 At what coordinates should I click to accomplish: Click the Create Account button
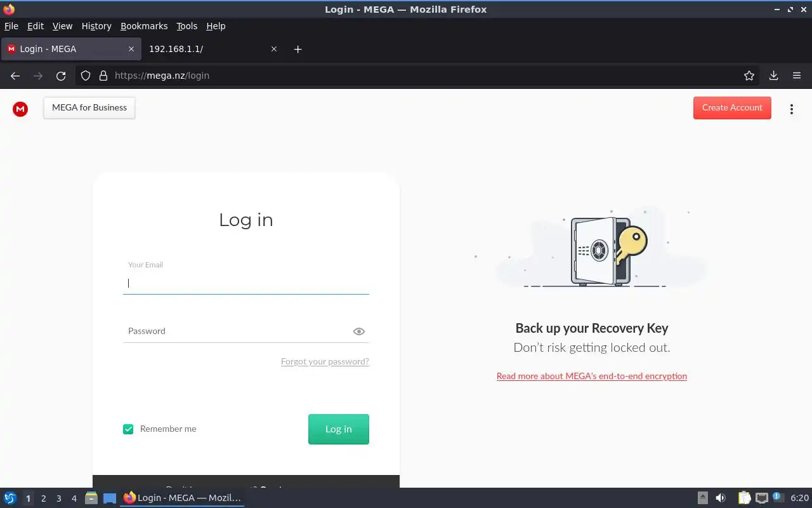click(732, 108)
